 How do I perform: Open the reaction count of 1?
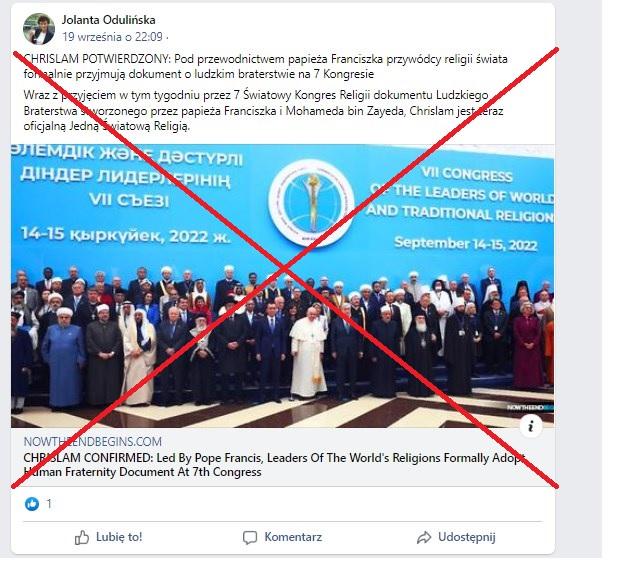[x=49, y=503]
